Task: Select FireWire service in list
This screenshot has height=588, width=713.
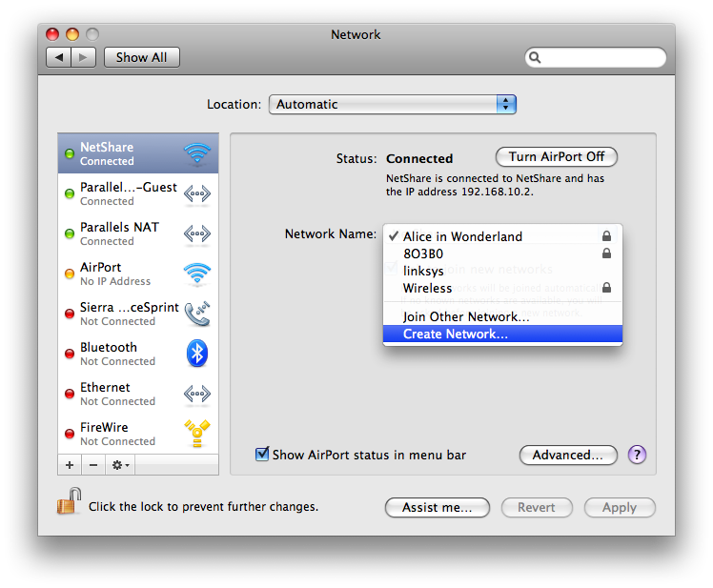Action: click(x=138, y=434)
